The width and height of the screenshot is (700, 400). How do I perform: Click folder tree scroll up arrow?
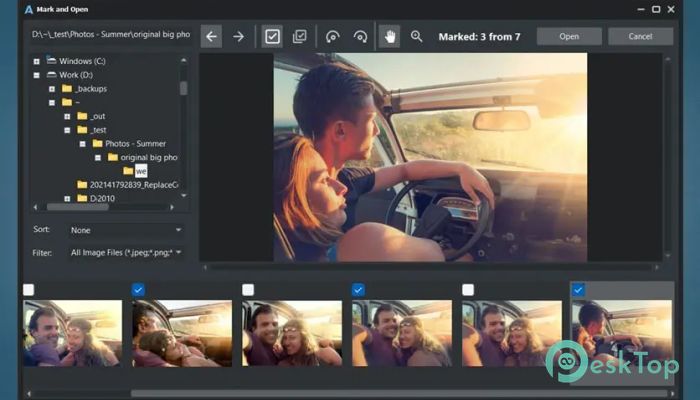(184, 60)
